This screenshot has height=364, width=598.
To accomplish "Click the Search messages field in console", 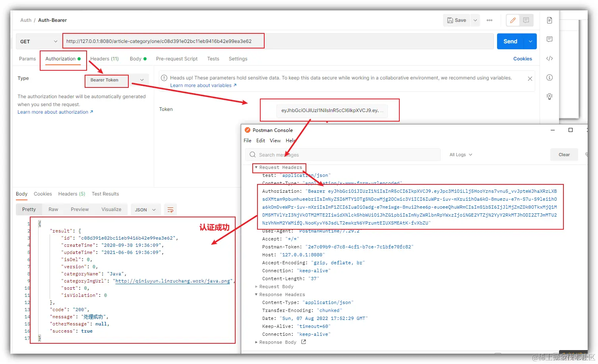I will tap(343, 155).
